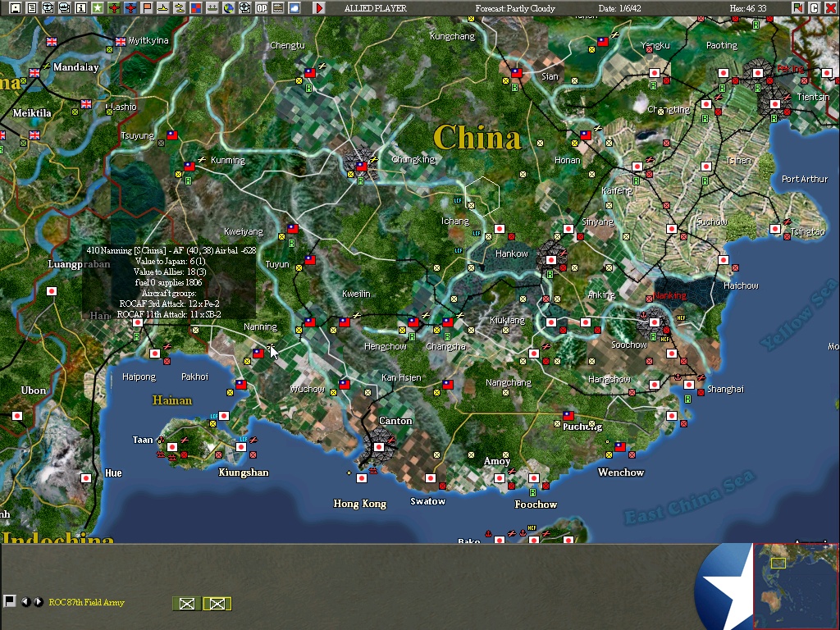Viewport: 840px width, 630px height.
Task: Click the Hankow Japanese flag base marker
Action: coord(550,260)
